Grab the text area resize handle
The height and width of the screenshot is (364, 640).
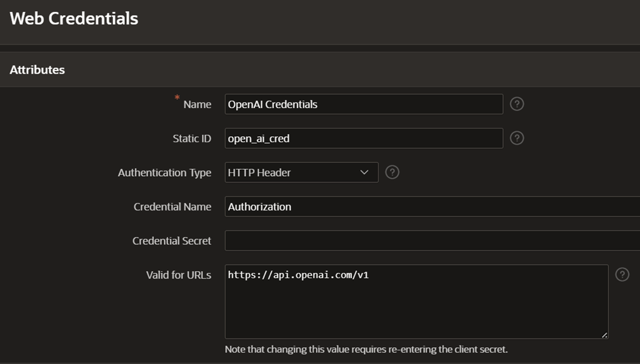tap(604, 335)
